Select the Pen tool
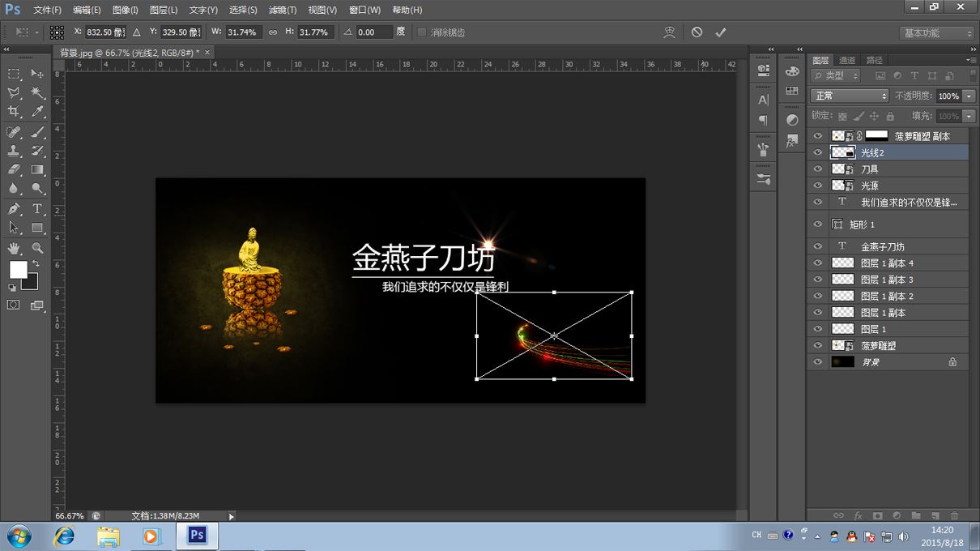Image resolution: width=980 pixels, height=551 pixels. pyautogui.click(x=14, y=209)
